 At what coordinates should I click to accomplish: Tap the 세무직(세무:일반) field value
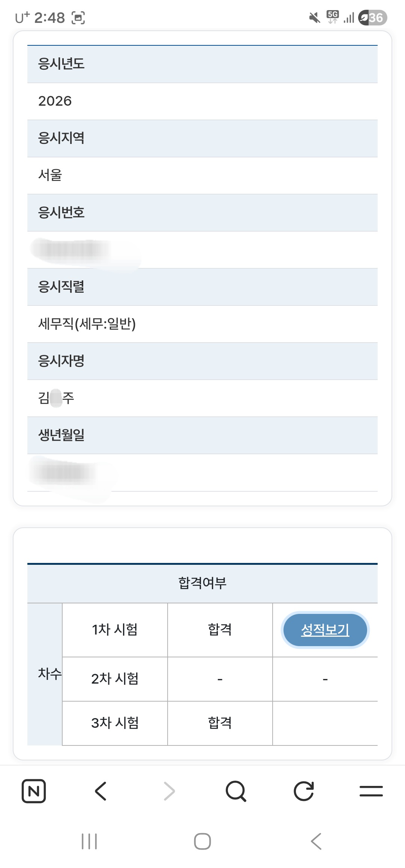87,324
